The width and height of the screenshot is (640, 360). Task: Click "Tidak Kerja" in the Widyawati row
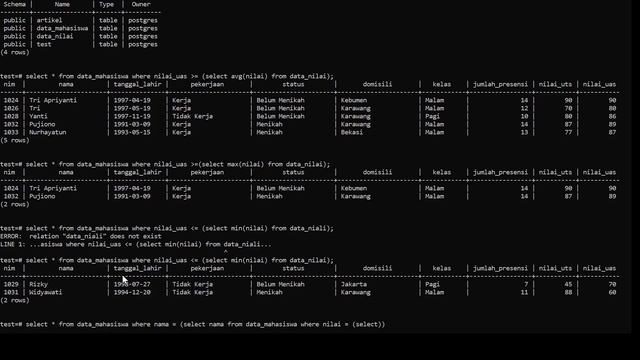[192, 292]
